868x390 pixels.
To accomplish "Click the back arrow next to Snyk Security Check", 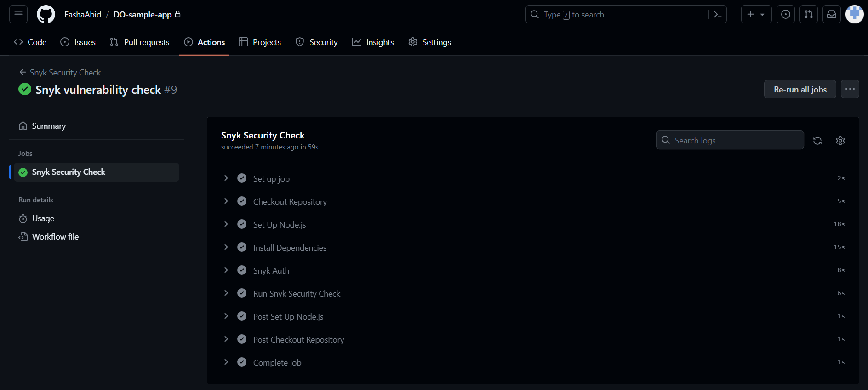I will 23,72.
